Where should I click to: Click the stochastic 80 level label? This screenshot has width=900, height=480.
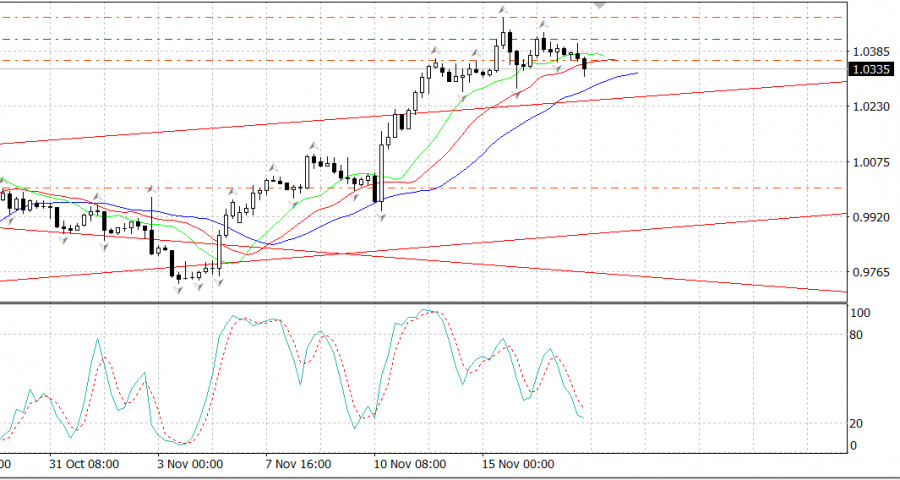point(856,335)
